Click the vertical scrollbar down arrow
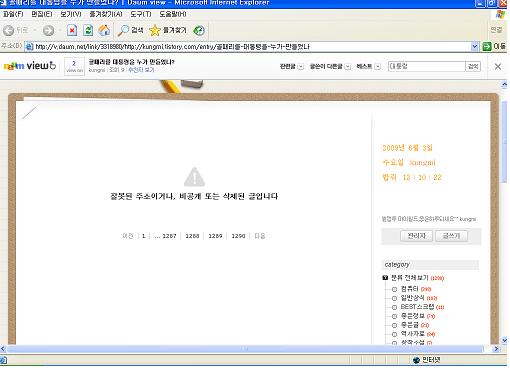The width and height of the screenshot is (510, 368). 504,340
